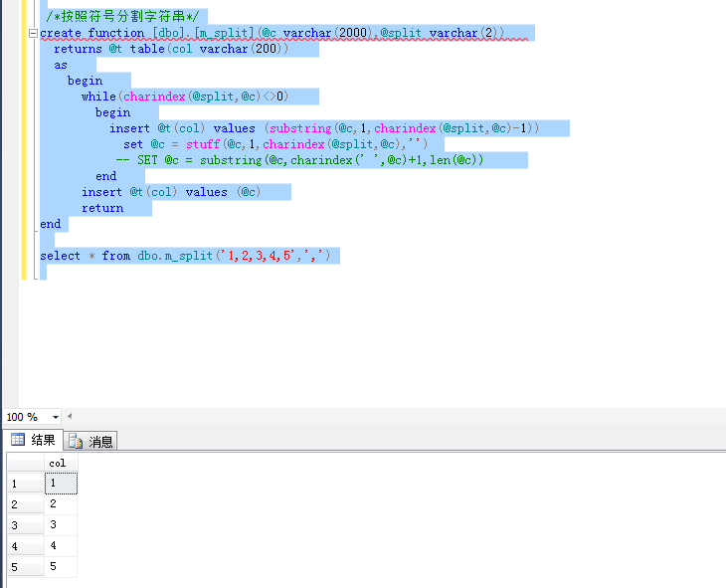
Task: Click the Chinese comment line 按照符号分割字符串
Action: point(122,17)
